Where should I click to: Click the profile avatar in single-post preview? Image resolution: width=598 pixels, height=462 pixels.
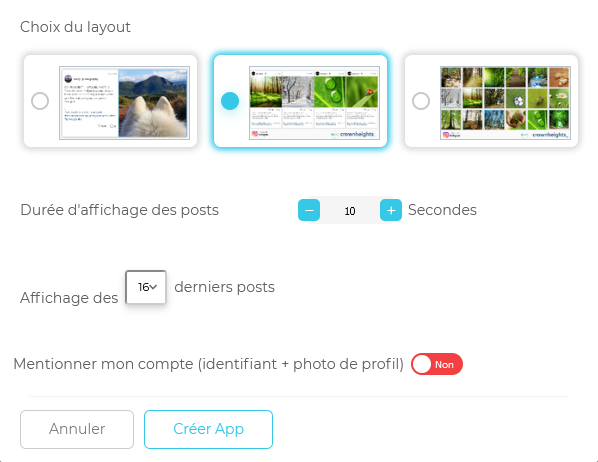click(68, 79)
